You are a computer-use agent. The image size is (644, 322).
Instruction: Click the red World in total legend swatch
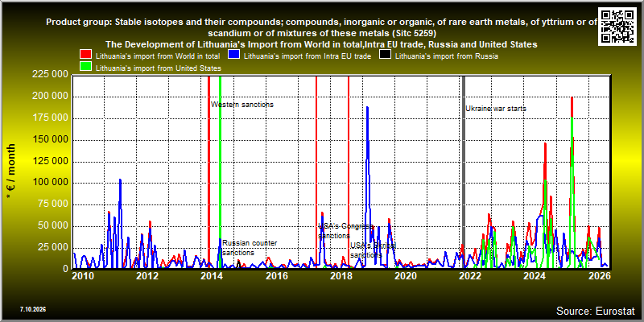pos(86,55)
